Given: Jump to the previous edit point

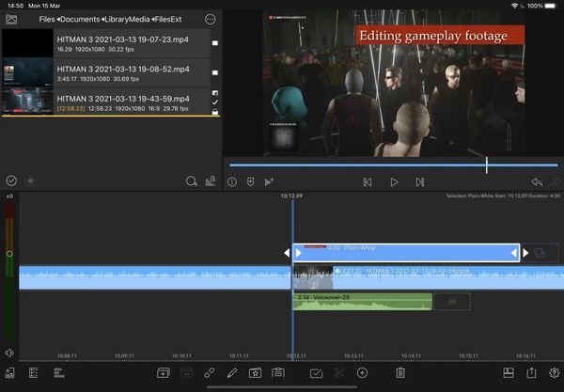Looking at the screenshot, I should [368, 182].
